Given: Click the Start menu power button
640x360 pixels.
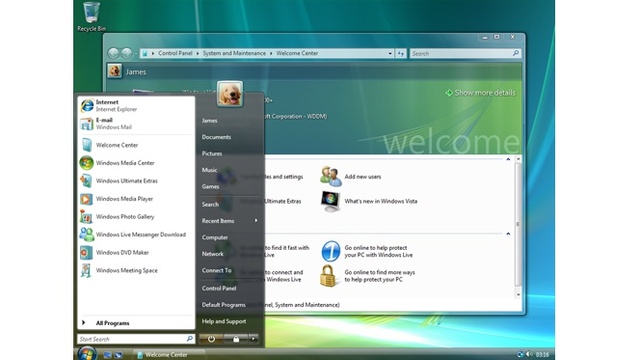Looking at the screenshot, I should (x=211, y=339).
